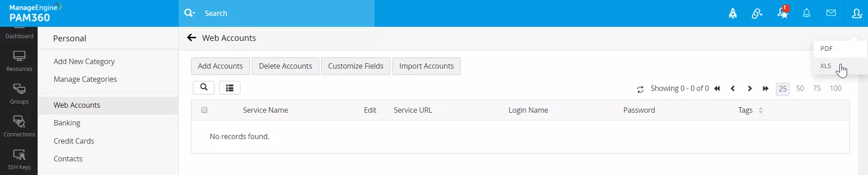Click the Service Name column header
The height and width of the screenshot is (175, 868).
click(x=265, y=110)
